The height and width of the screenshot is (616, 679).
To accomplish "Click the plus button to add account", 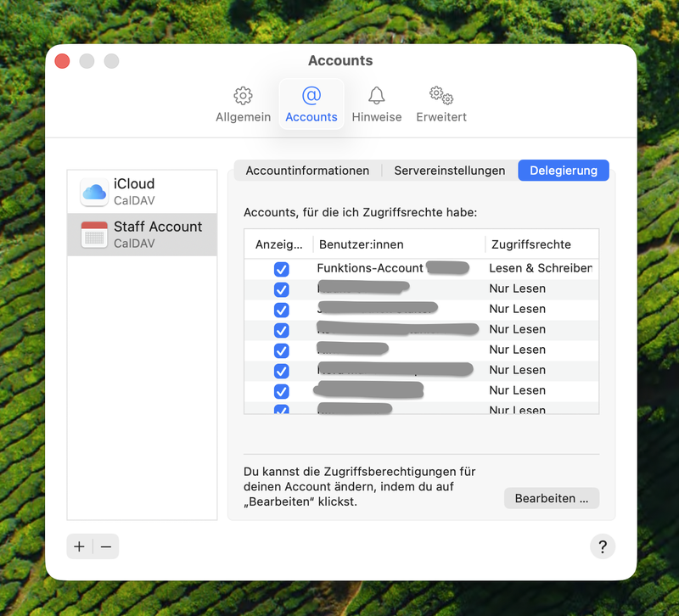I will 80,546.
